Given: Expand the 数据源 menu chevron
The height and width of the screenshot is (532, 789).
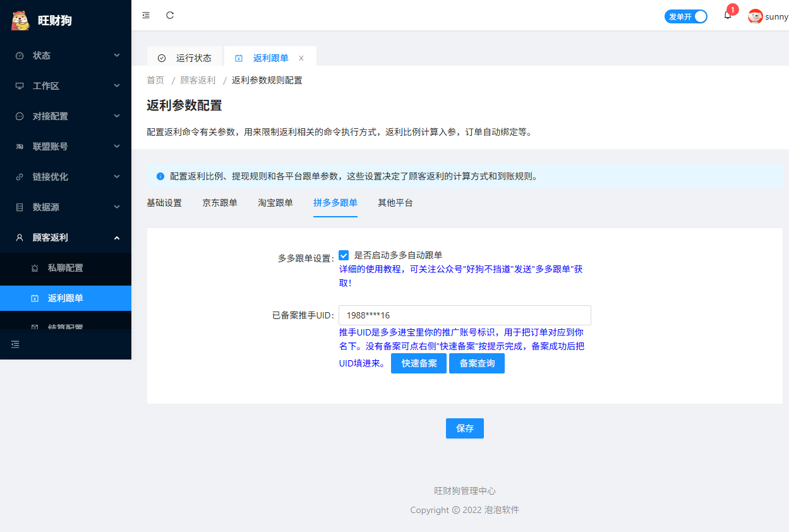Looking at the screenshot, I should click(117, 207).
